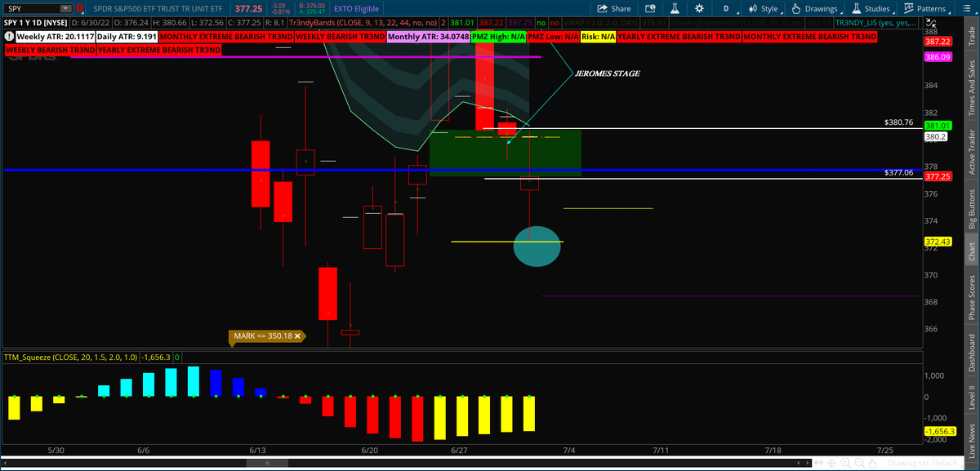Click the news/calendar events icon
This screenshot has height=471, width=980.
tap(650, 8)
